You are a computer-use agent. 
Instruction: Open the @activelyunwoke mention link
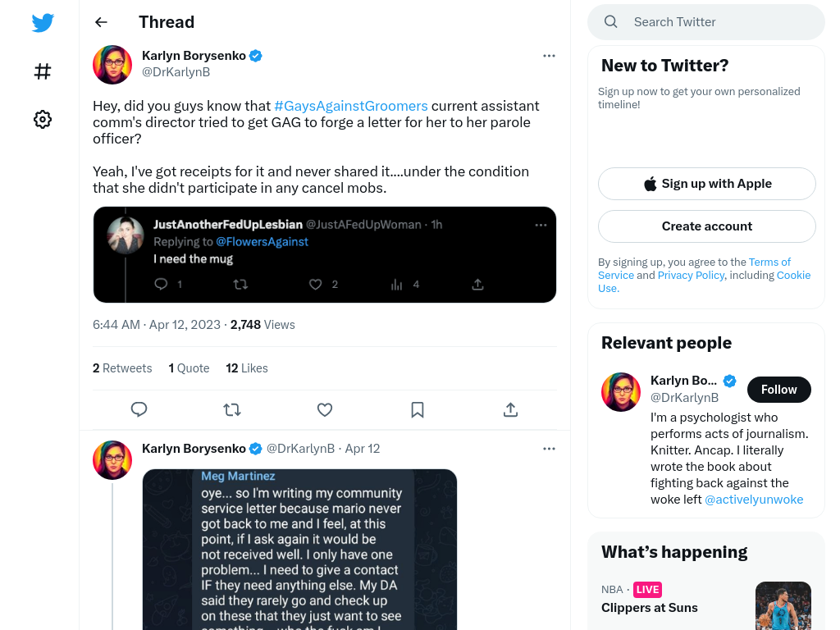[x=754, y=500]
